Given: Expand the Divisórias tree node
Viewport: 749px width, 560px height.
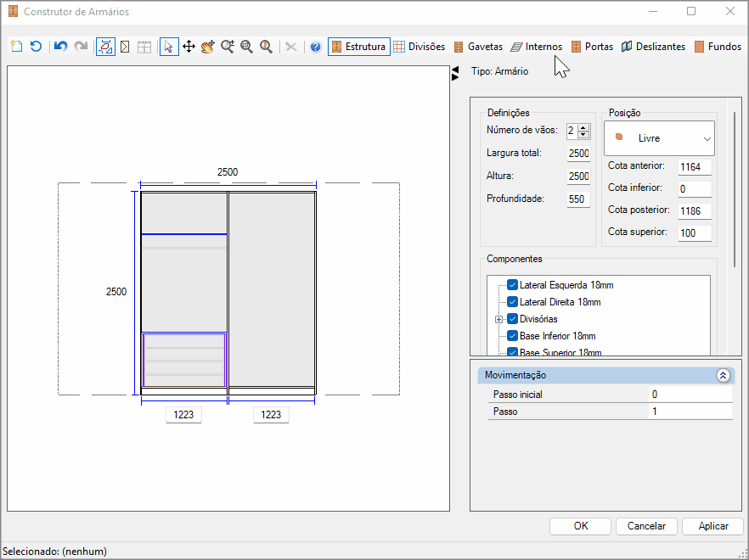Looking at the screenshot, I should click(498, 319).
